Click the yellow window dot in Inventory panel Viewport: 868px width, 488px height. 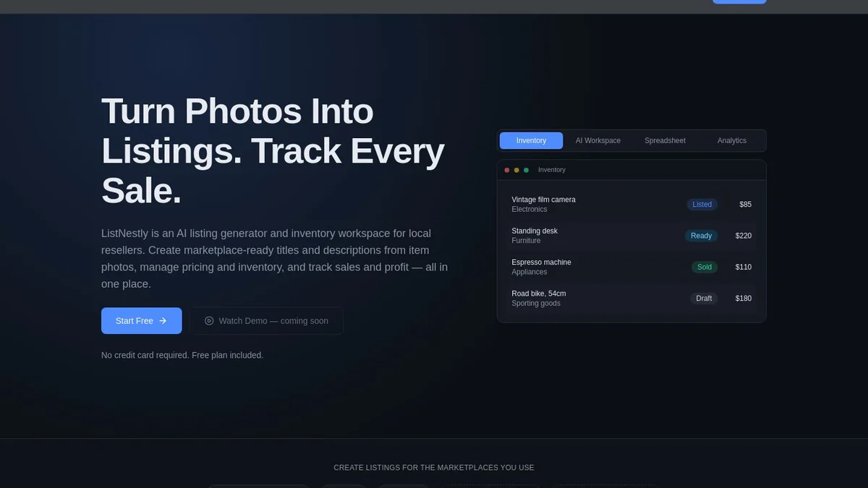pyautogui.click(x=516, y=170)
